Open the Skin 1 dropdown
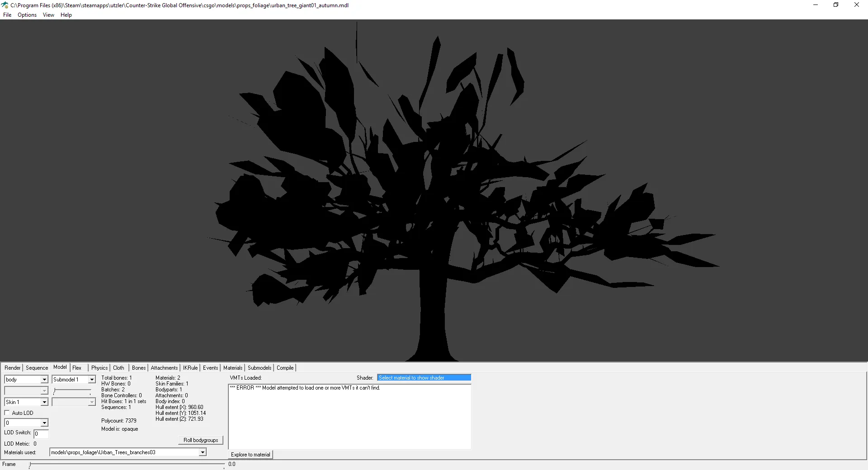 (x=26, y=402)
